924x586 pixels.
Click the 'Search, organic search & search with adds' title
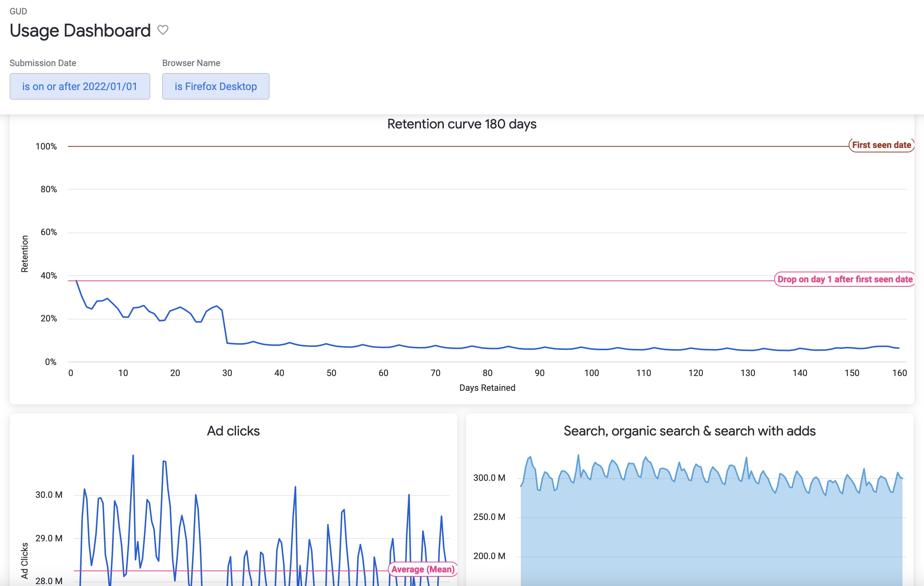(689, 431)
